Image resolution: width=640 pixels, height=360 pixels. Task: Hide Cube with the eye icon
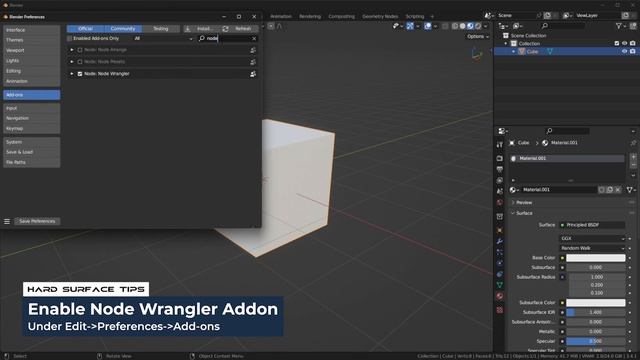click(x=624, y=51)
